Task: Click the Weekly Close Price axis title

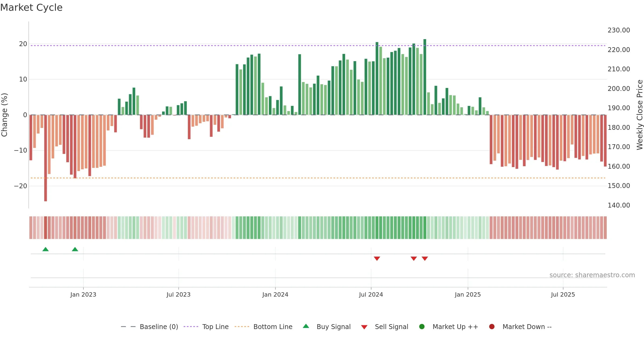Action: pos(640,115)
